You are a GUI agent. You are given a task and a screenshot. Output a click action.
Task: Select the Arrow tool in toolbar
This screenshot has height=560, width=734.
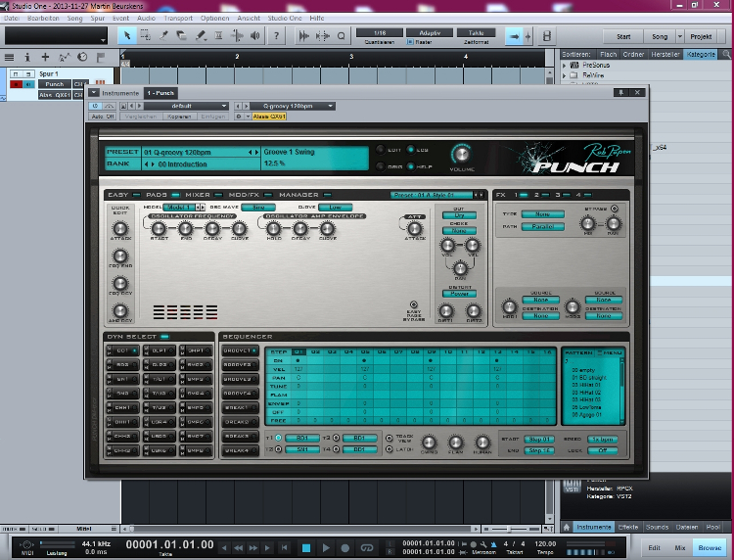[x=126, y=35]
